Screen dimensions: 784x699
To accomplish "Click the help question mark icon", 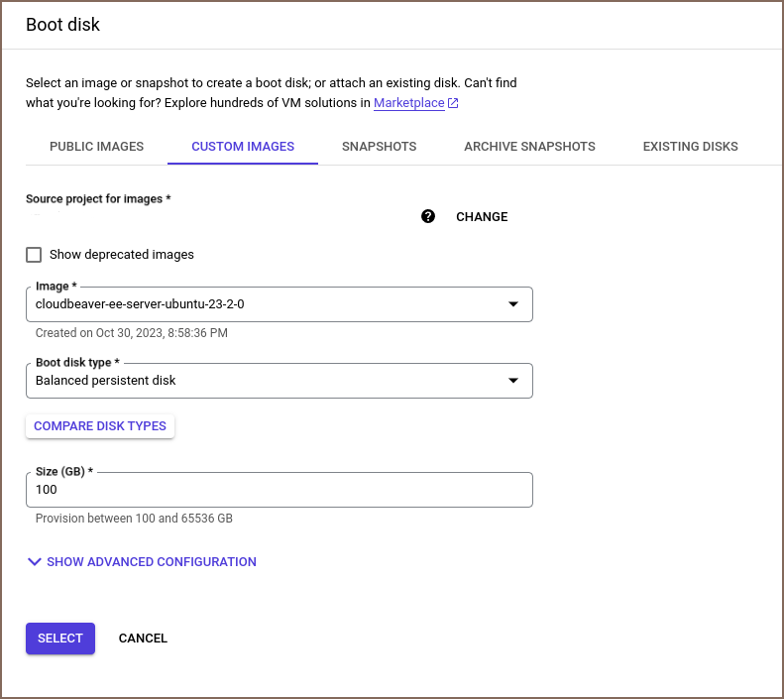I will 428,216.
